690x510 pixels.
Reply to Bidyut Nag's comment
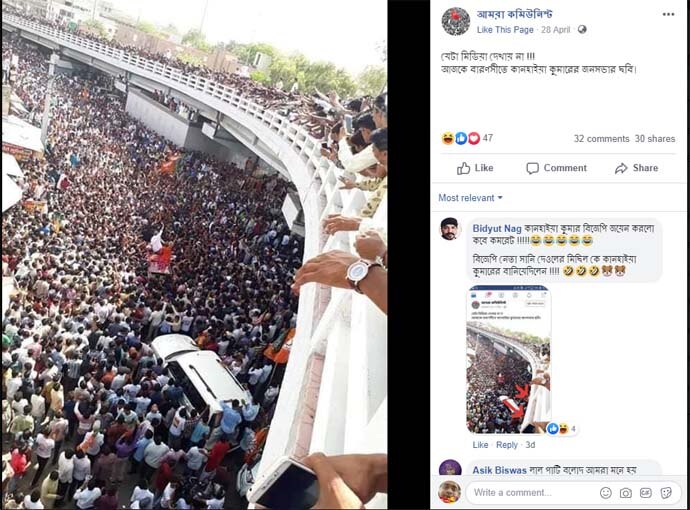(x=507, y=445)
